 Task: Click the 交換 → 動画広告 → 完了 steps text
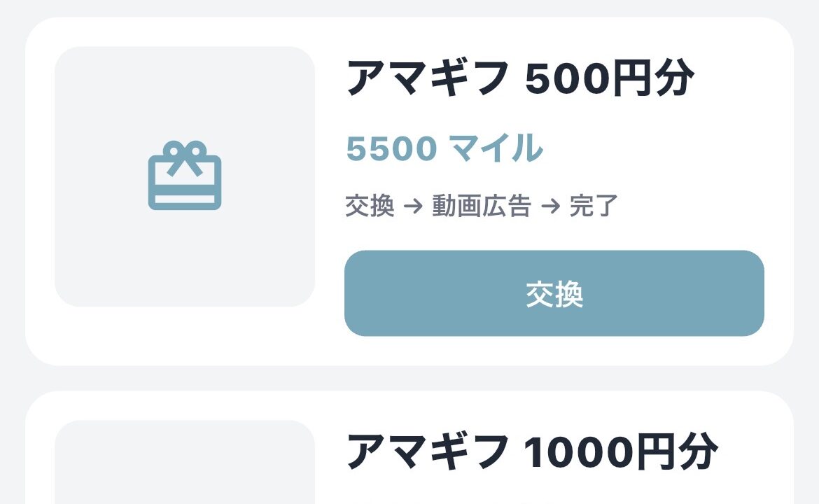(482, 206)
